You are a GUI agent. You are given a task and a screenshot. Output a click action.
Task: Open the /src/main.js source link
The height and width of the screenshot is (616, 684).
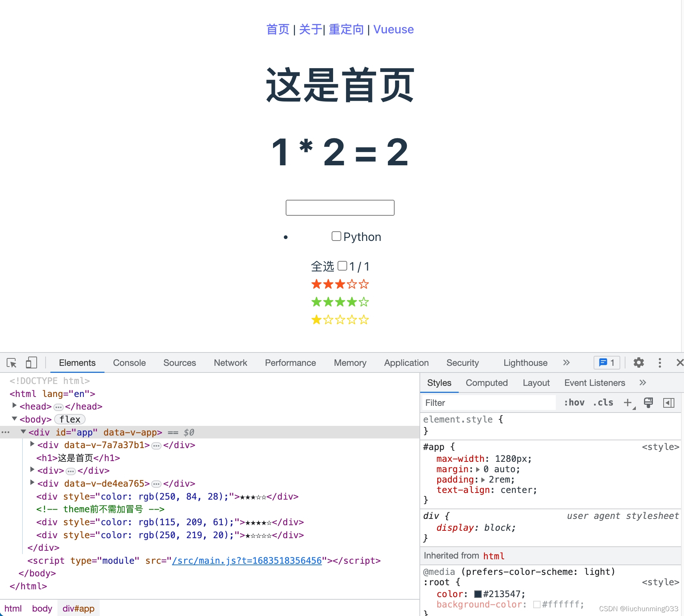coord(247,560)
